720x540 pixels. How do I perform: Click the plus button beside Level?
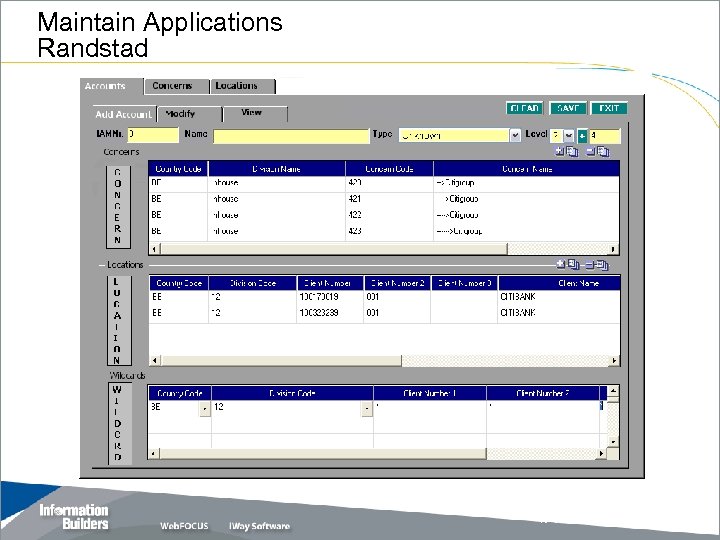pos(581,135)
